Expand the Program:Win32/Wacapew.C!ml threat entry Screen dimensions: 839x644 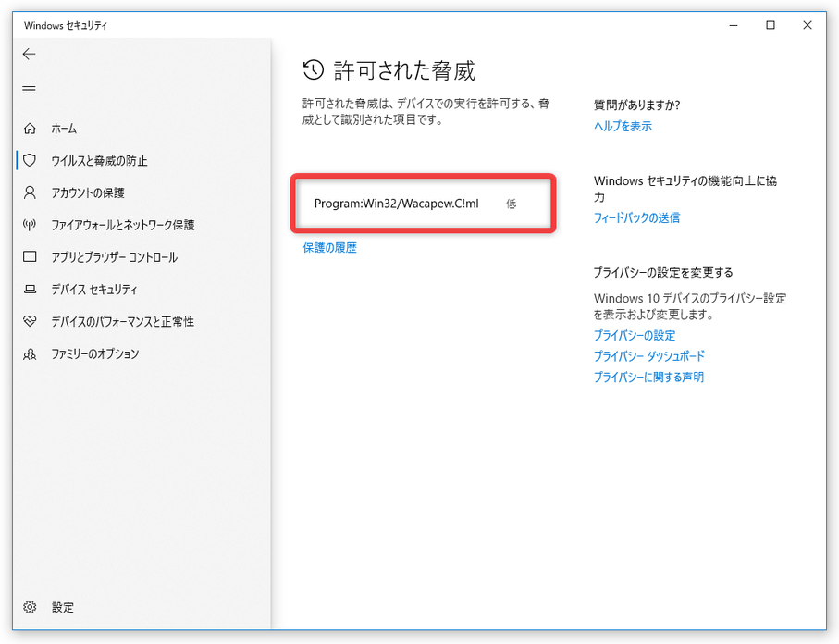click(424, 204)
